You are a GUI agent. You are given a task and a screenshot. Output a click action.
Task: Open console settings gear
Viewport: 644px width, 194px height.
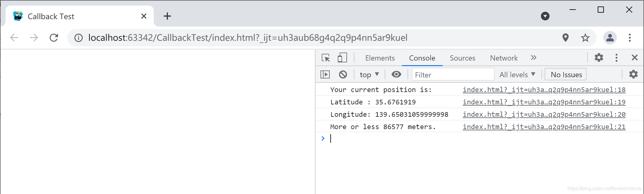point(634,74)
